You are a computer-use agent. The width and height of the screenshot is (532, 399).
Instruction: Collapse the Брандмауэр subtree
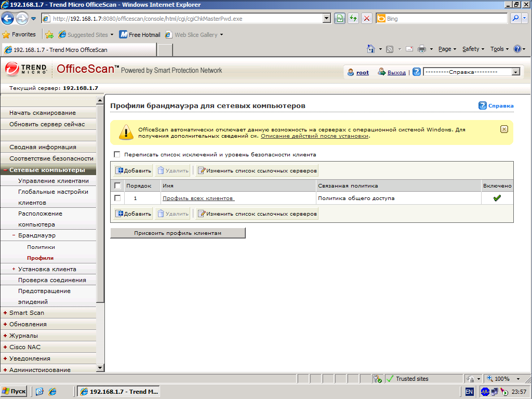(14, 235)
